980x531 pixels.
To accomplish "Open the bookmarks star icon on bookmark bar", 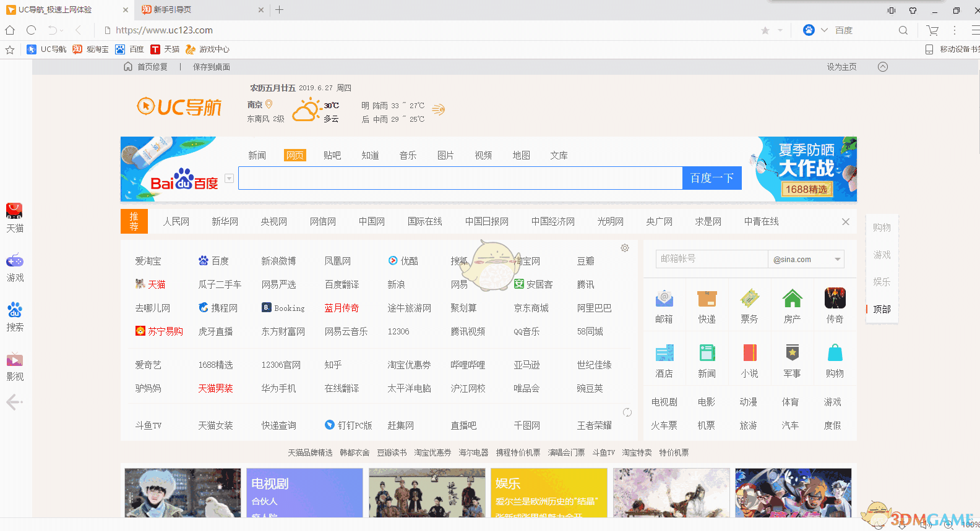I will coord(10,49).
